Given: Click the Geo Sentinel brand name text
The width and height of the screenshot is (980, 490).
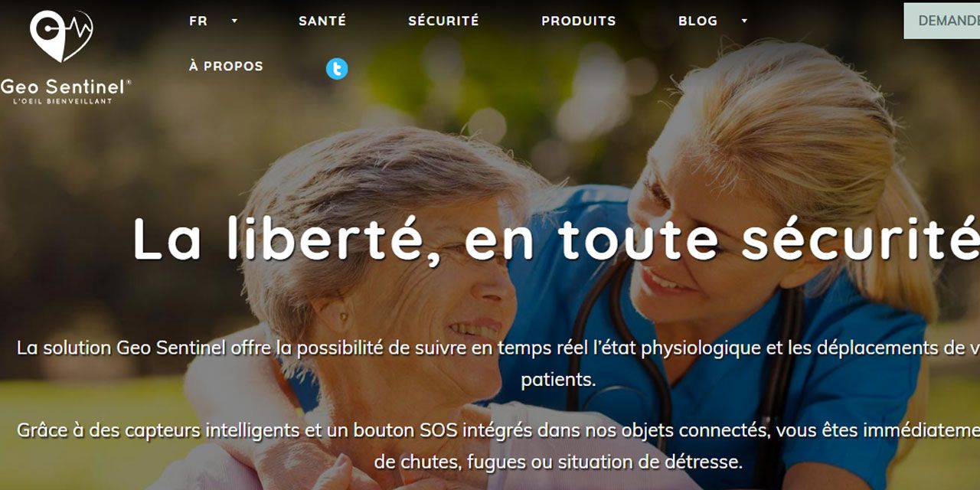Looking at the screenshot, I should 65,86.
